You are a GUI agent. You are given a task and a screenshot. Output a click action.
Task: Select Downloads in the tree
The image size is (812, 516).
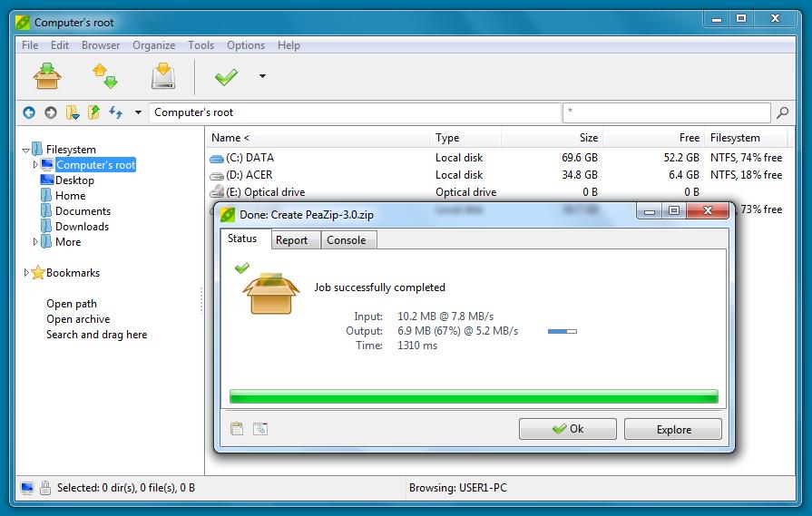pos(82,227)
